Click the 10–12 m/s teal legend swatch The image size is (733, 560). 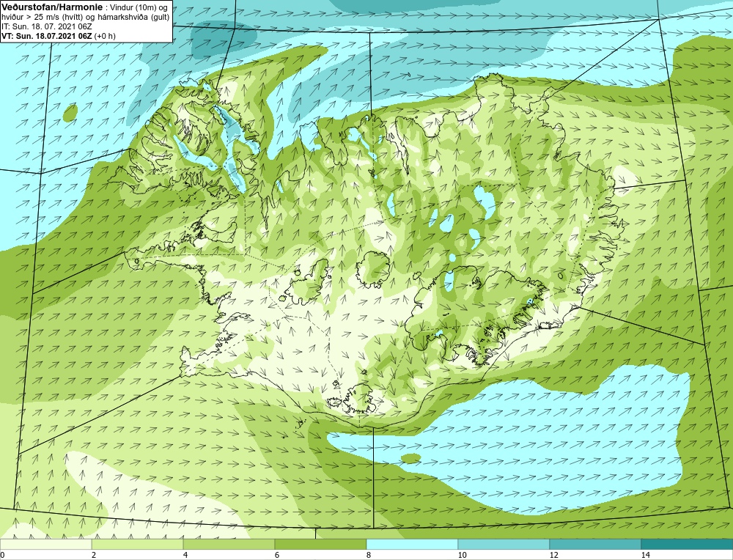tap(504, 544)
